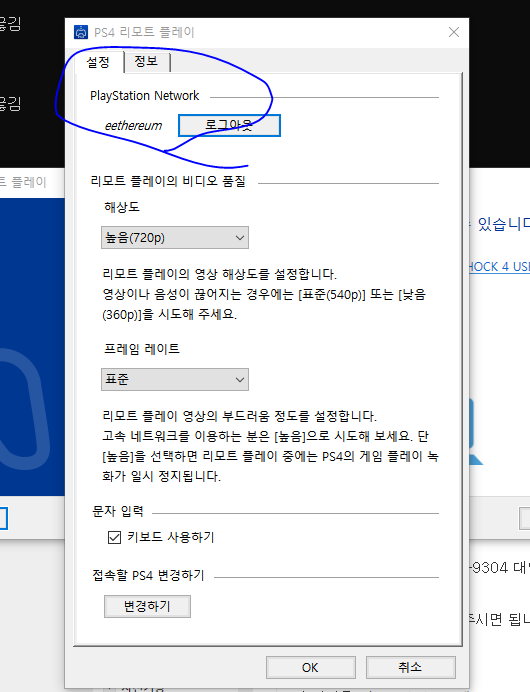Click the 프레임 레이트 label
Viewport: 530px width, 692px height.
(142, 349)
